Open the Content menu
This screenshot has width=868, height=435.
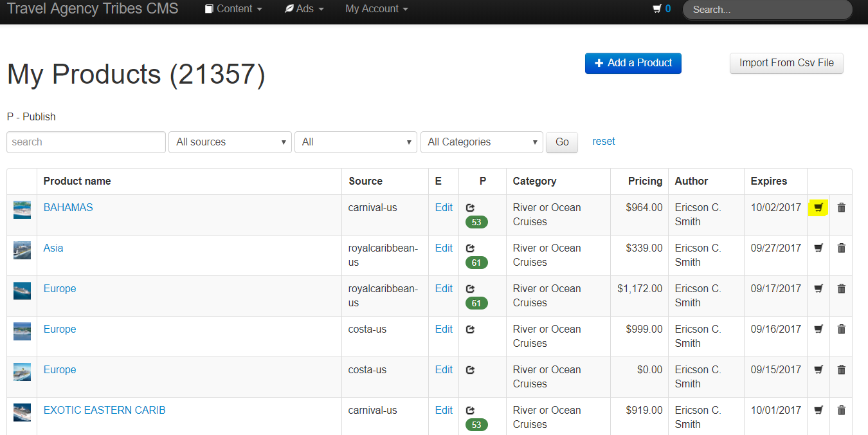click(x=233, y=9)
